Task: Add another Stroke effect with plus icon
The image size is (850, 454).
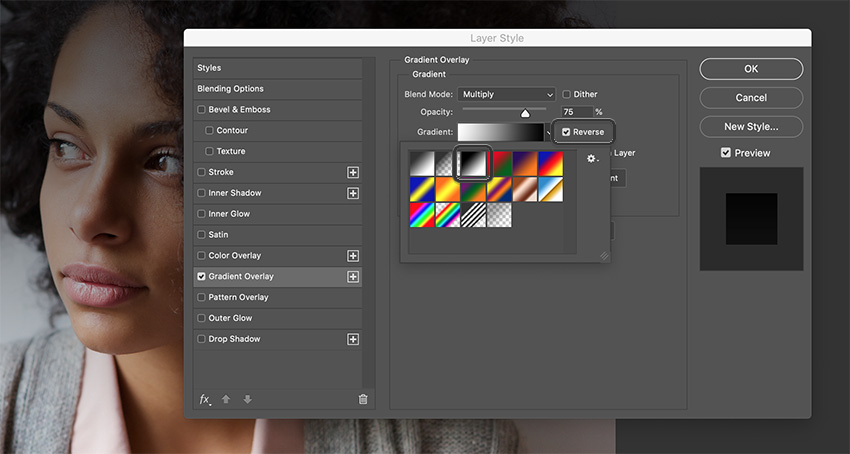Action: pos(353,172)
